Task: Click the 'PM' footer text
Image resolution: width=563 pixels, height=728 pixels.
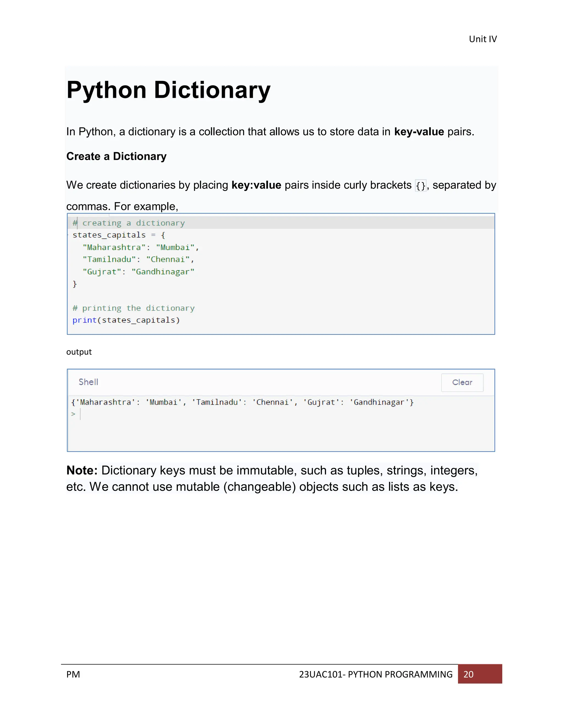Action: click(x=73, y=674)
